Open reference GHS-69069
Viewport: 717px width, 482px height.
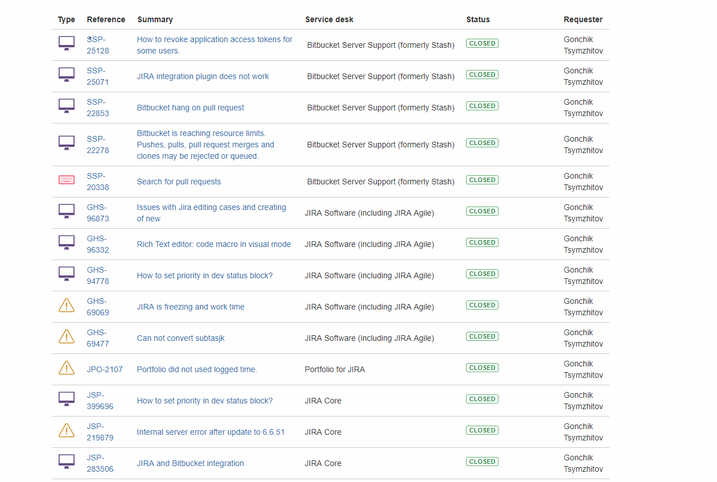(x=98, y=307)
